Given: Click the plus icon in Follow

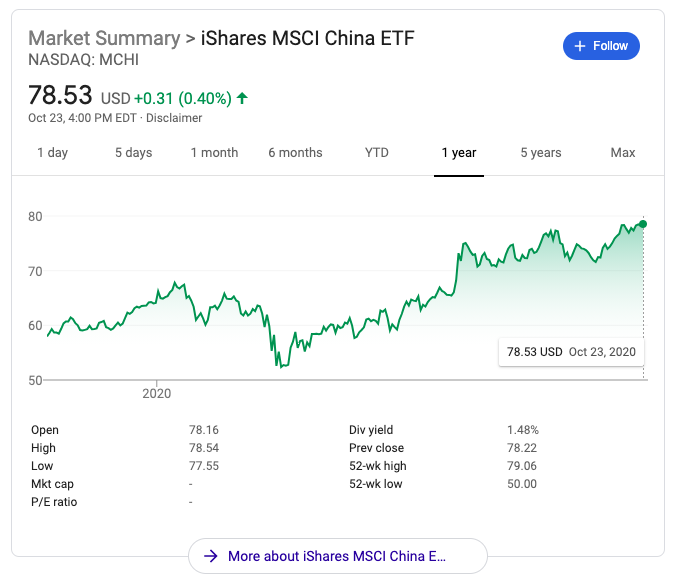Looking at the screenshot, I should point(579,46).
